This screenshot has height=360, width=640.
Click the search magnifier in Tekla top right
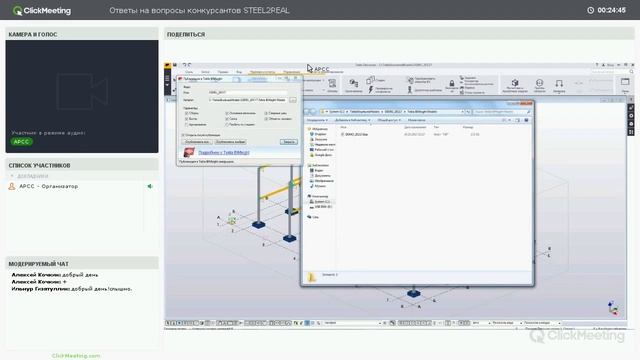coord(631,72)
